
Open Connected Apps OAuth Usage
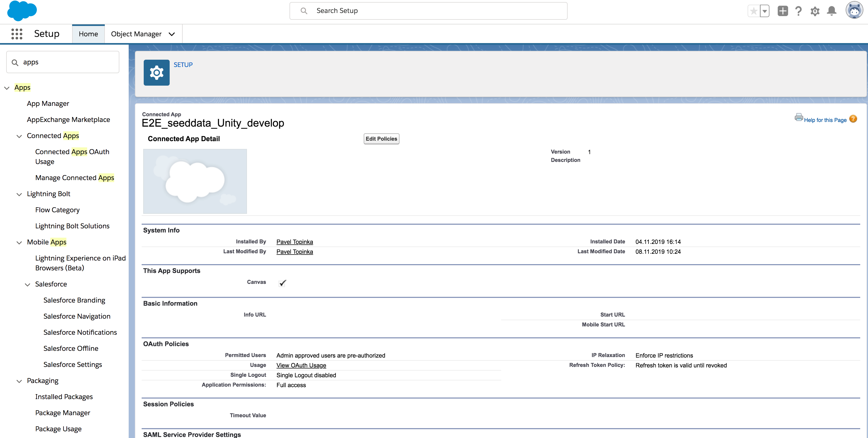(x=72, y=157)
